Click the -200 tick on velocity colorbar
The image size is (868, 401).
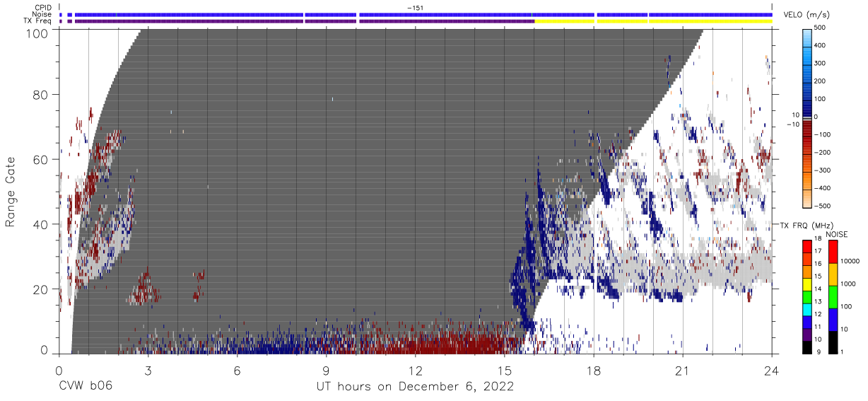pos(823,152)
